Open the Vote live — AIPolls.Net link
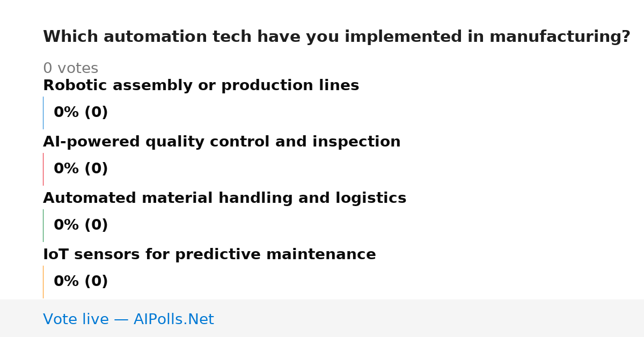644x337 pixels. (x=128, y=320)
